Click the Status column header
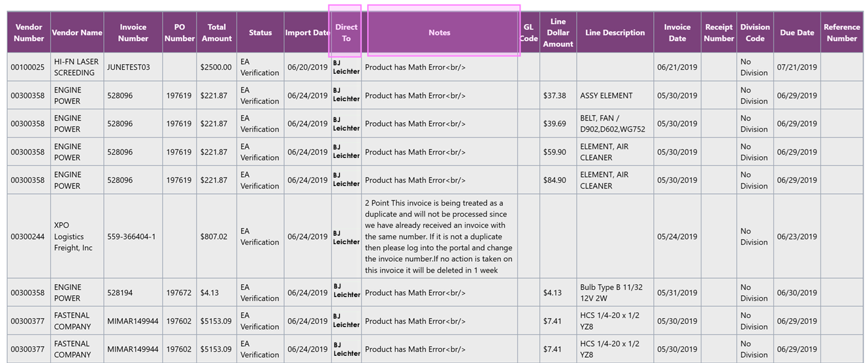868x363 pixels. pos(260,33)
